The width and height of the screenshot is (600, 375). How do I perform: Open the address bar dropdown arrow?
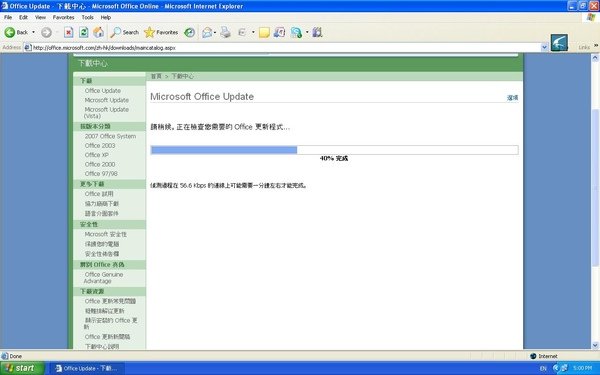click(x=544, y=48)
